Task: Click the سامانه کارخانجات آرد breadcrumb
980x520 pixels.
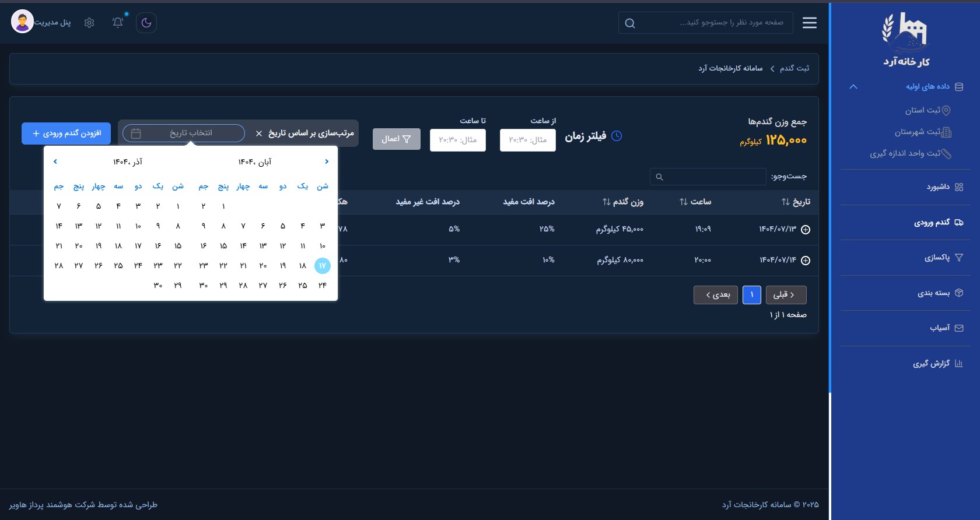Action: pyautogui.click(x=730, y=68)
